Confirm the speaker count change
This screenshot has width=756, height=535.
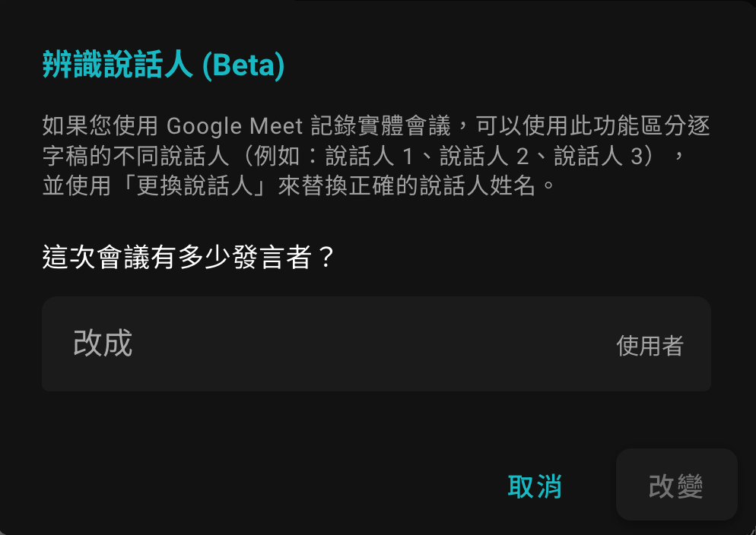point(675,485)
